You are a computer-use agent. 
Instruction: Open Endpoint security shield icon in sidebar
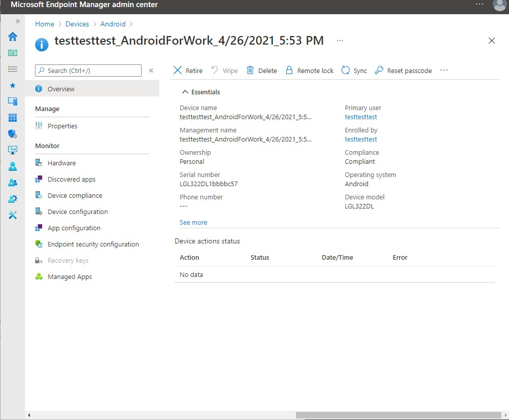pyautogui.click(x=13, y=134)
